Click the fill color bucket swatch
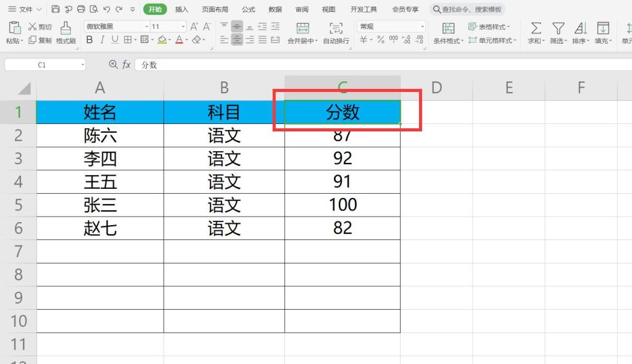The width and height of the screenshot is (632, 364). click(x=161, y=40)
